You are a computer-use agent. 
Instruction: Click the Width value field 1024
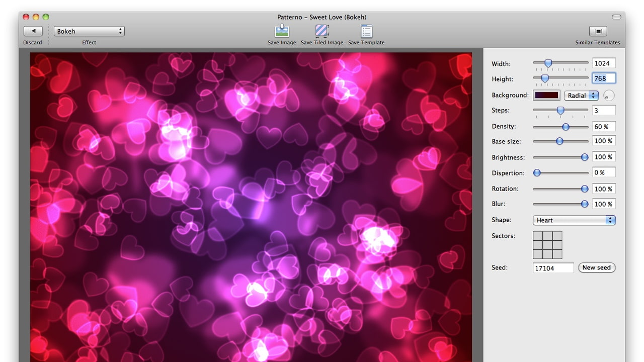pos(604,63)
